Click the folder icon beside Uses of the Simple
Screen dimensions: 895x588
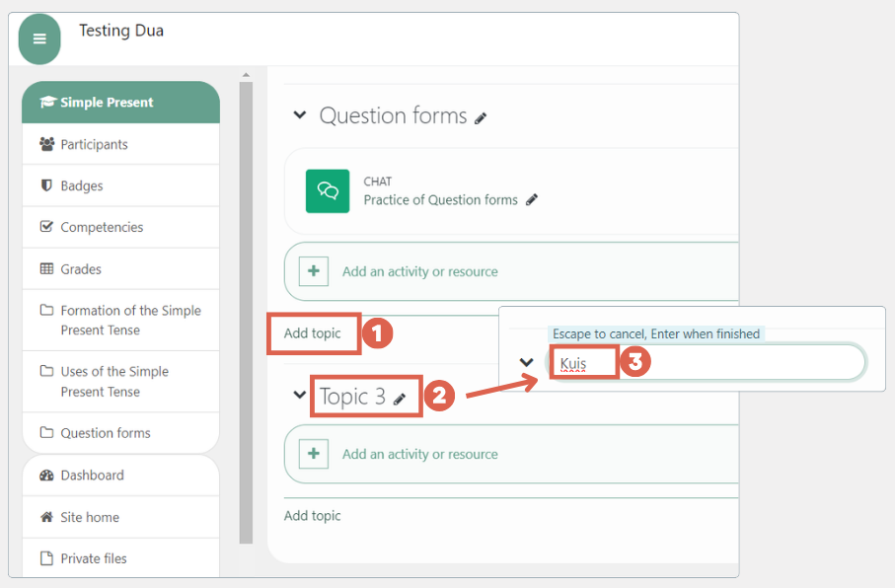46,371
